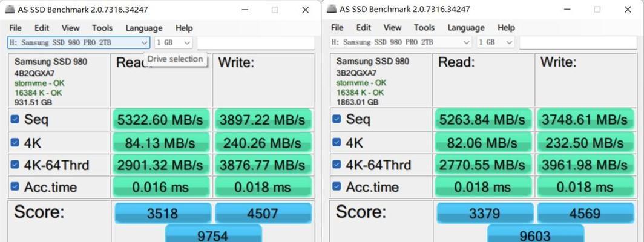Select Seq read result 5322.60 MB/s

tap(160, 120)
